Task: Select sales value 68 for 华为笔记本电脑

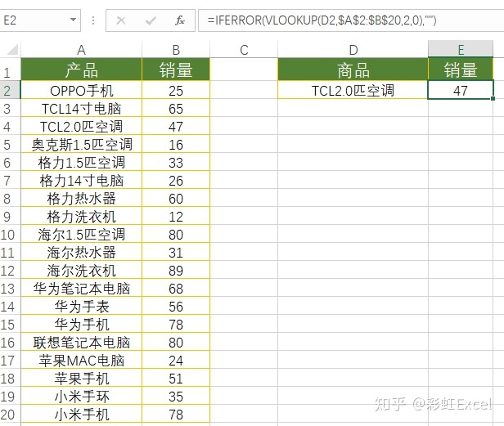Action: 176,288
